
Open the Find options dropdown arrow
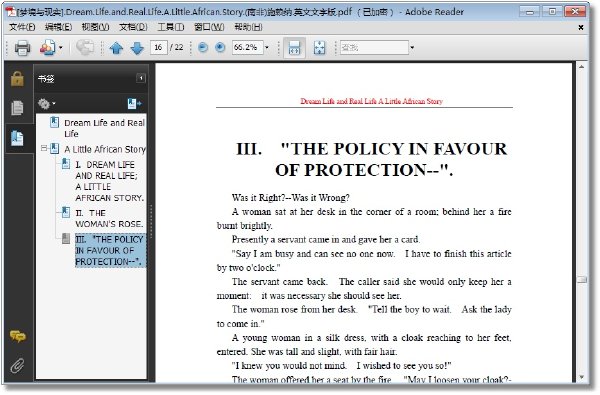pos(412,47)
